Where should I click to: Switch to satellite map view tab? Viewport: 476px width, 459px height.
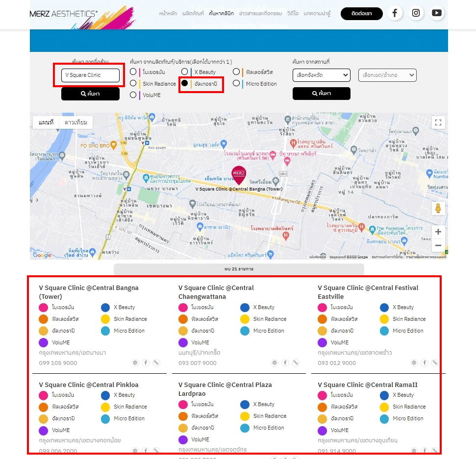point(76,122)
